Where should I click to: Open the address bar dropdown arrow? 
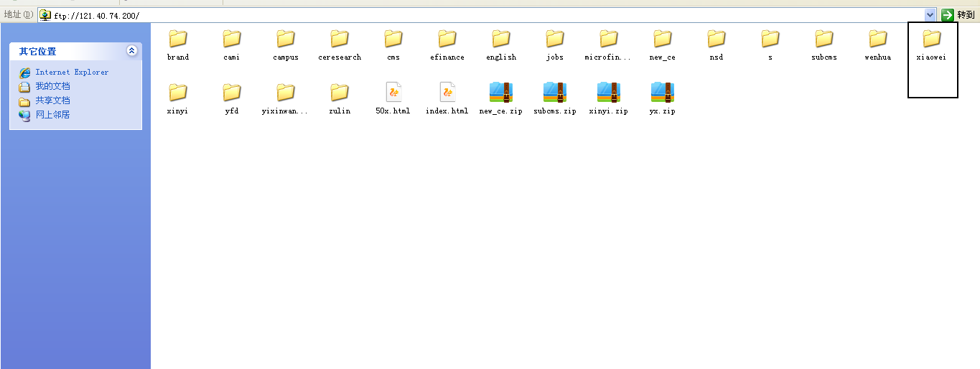(930, 14)
